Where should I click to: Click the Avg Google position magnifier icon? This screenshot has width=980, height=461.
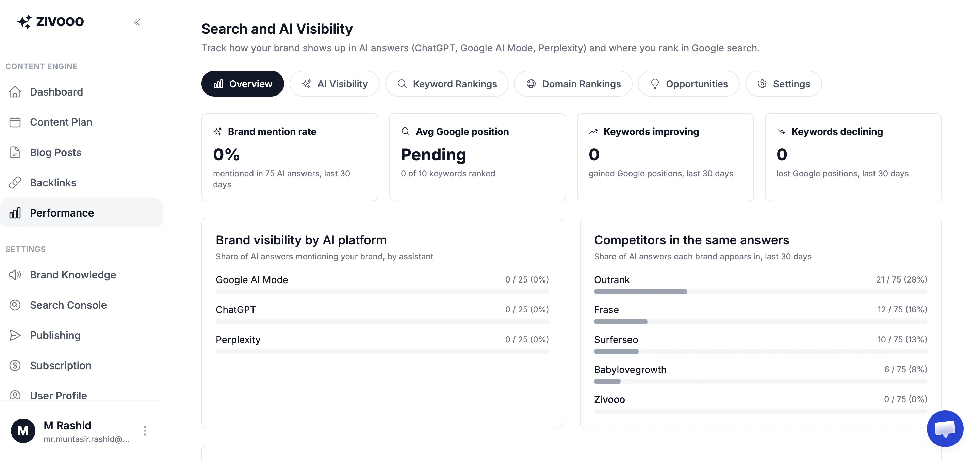point(406,132)
